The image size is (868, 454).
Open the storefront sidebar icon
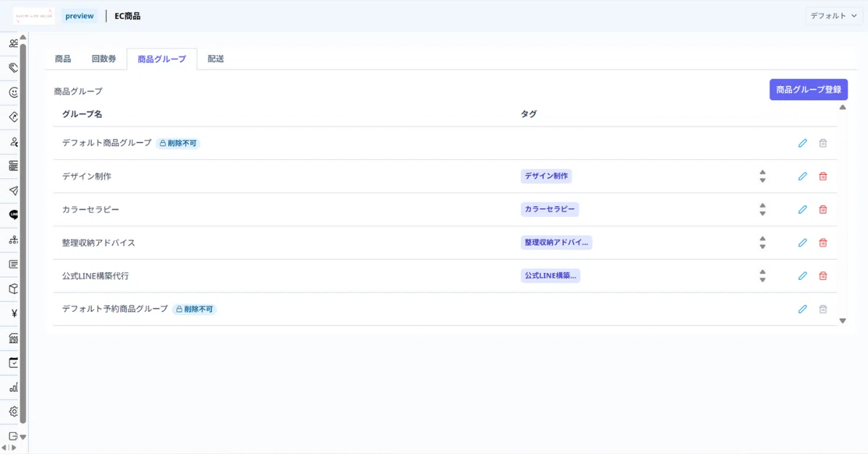[x=13, y=338]
